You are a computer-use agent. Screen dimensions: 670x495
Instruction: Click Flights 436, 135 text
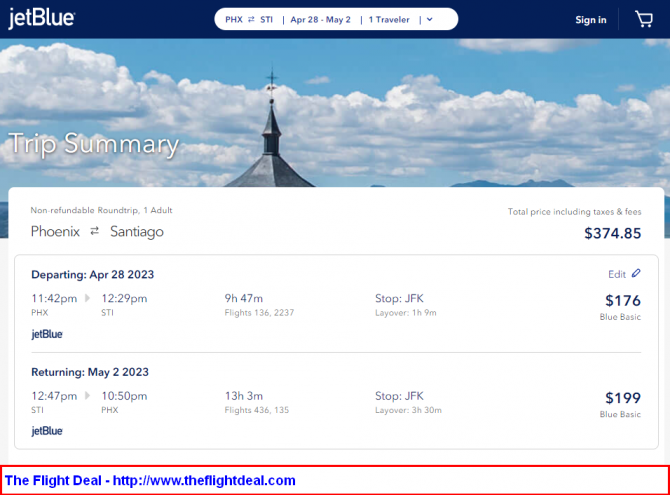click(257, 410)
